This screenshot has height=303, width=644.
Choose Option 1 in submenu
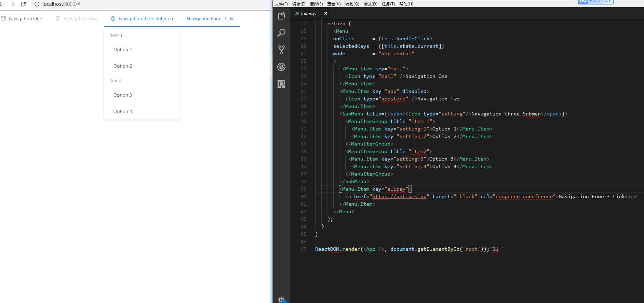coord(123,50)
